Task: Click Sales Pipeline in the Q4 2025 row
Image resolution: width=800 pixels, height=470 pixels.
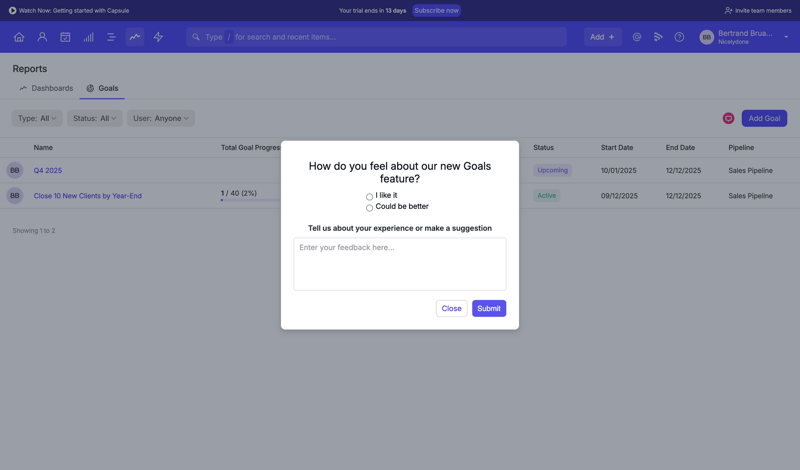Action: (x=751, y=170)
